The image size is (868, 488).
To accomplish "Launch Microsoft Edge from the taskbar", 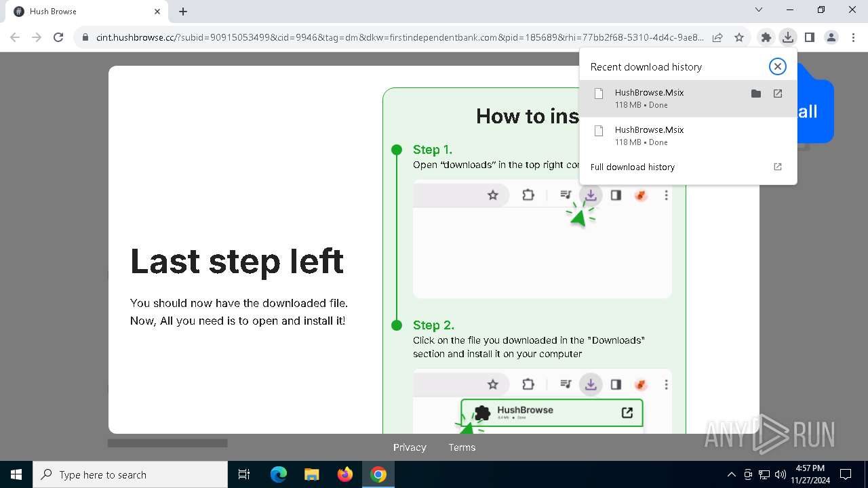I will pos(279,474).
